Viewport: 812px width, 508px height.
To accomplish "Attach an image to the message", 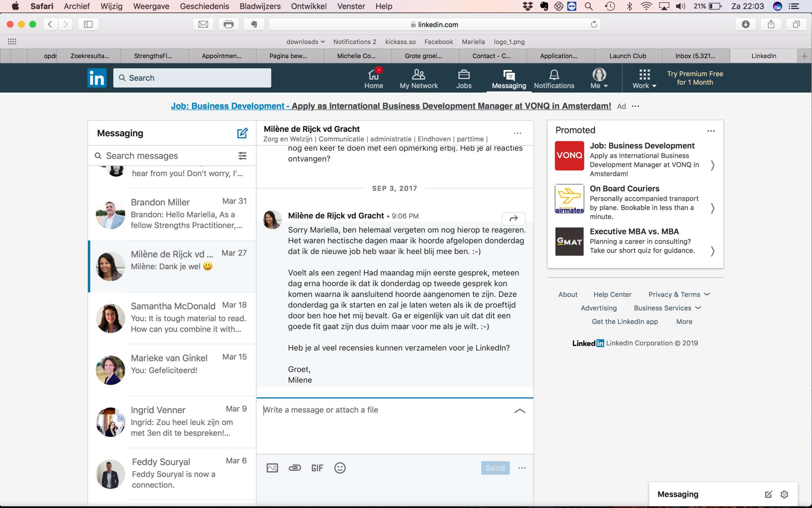I will point(272,468).
